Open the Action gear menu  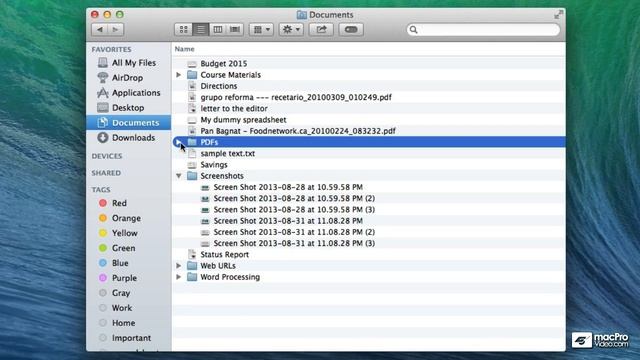[x=291, y=29]
